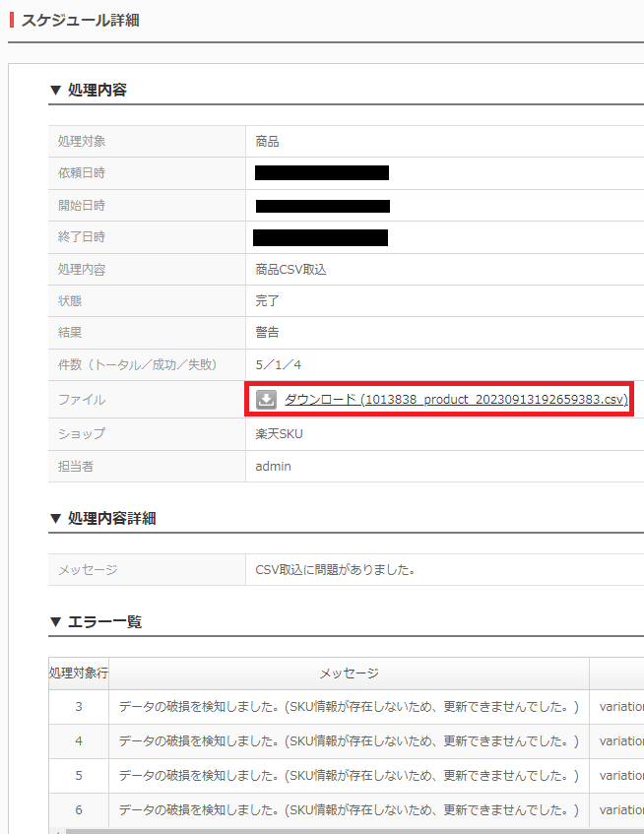This screenshot has height=834, width=644.
Task: Click the gray download arrow icon
Action: coord(266,399)
